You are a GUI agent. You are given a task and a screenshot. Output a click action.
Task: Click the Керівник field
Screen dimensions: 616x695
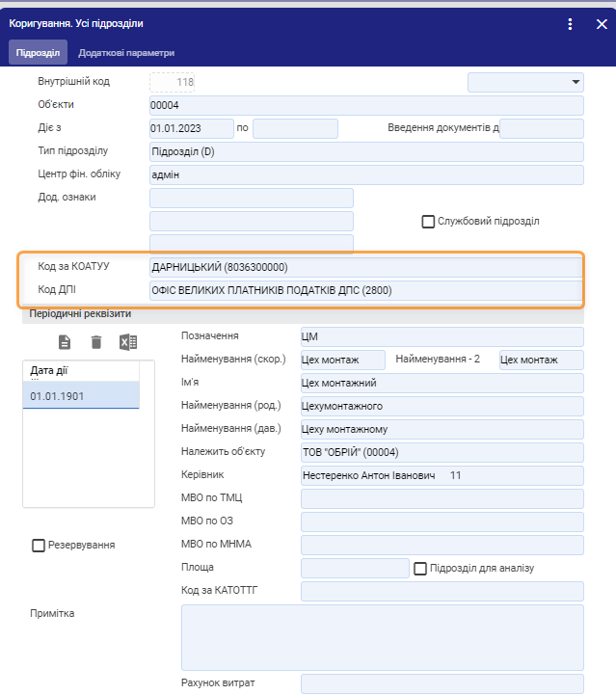pos(442,476)
